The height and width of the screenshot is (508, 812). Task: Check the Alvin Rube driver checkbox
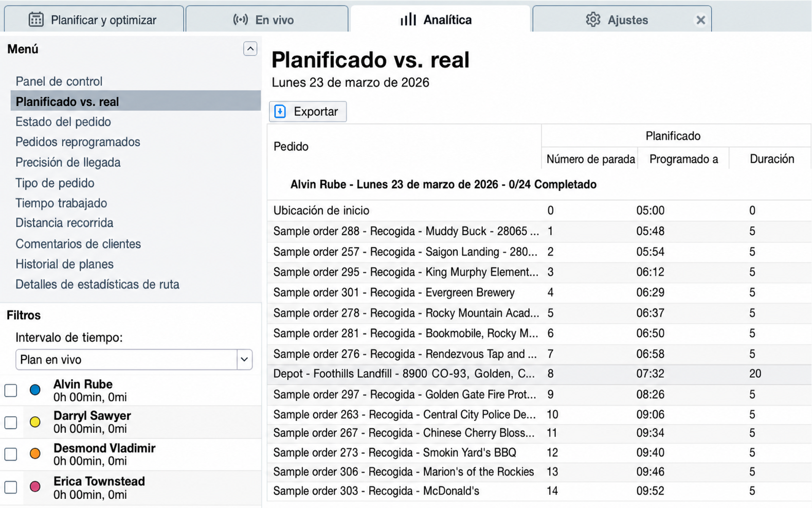pos(11,391)
